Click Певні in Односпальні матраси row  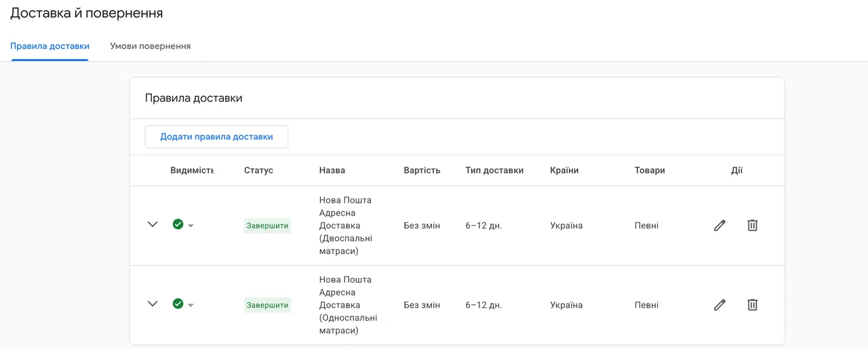[646, 305]
